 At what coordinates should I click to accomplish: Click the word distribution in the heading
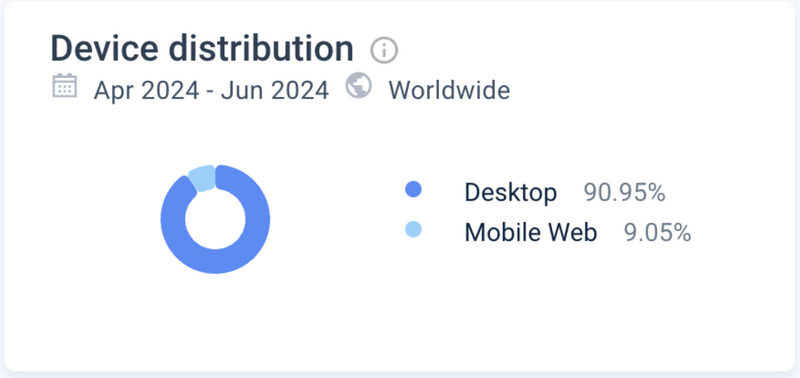point(261,49)
